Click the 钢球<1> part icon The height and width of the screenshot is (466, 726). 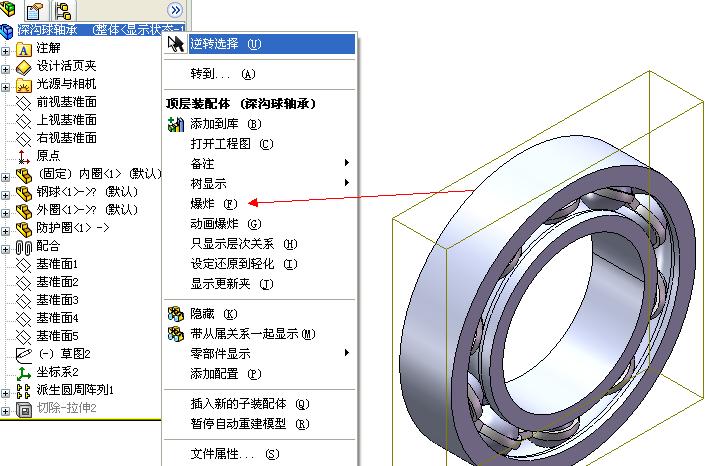coord(24,193)
